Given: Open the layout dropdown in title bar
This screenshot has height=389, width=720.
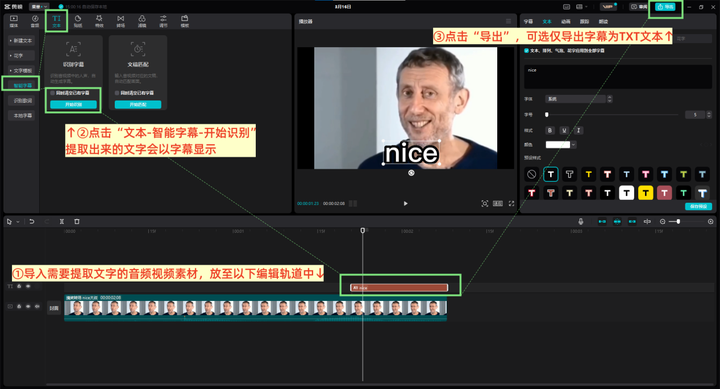Looking at the screenshot, I should pos(582,7).
